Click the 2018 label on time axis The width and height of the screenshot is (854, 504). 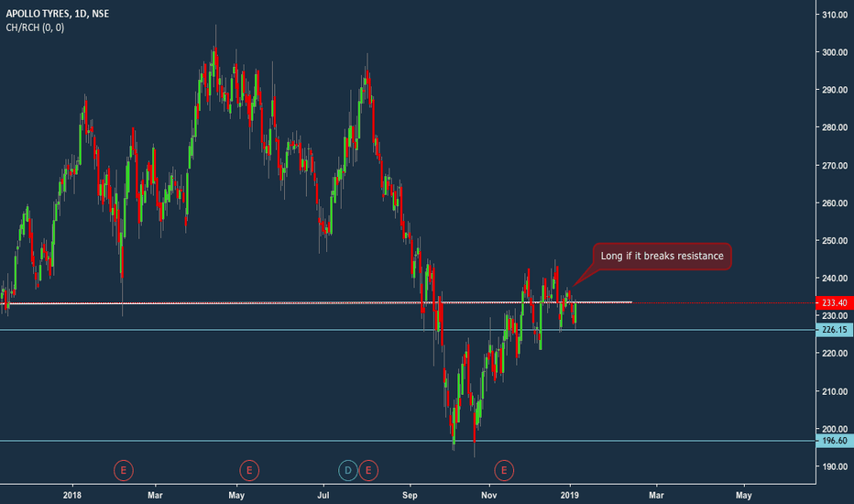(x=71, y=495)
